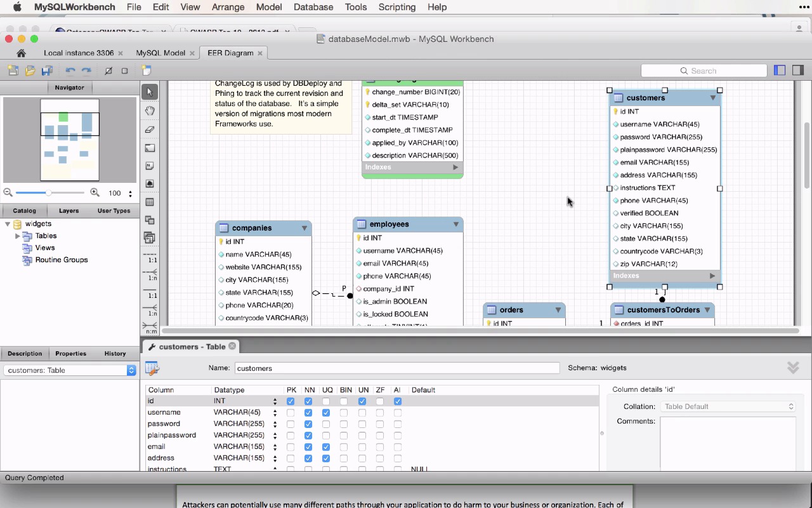The height and width of the screenshot is (508, 812).
Task: Select the arrow pointer tool
Action: (x=150, y=92)
